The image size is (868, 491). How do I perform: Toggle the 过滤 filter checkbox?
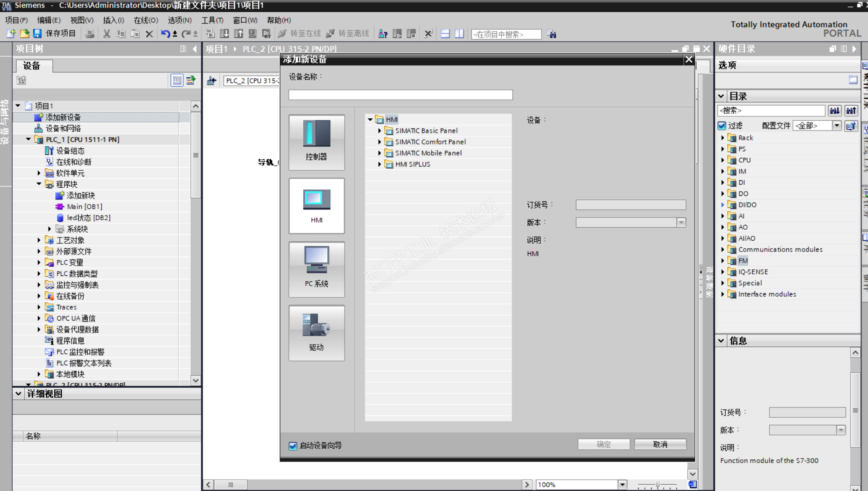tap(722, 125)
